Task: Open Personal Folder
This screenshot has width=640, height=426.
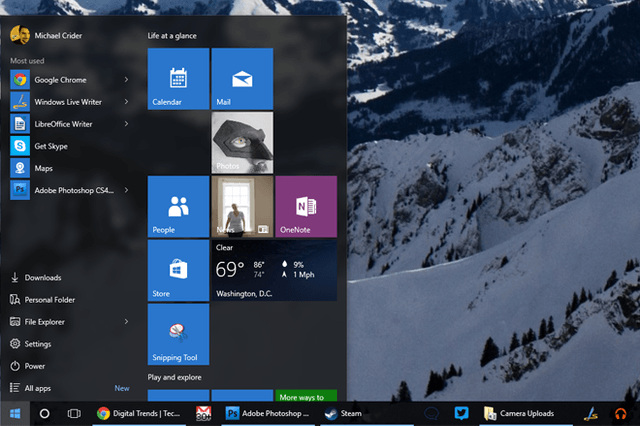Action: click(42, 300)
